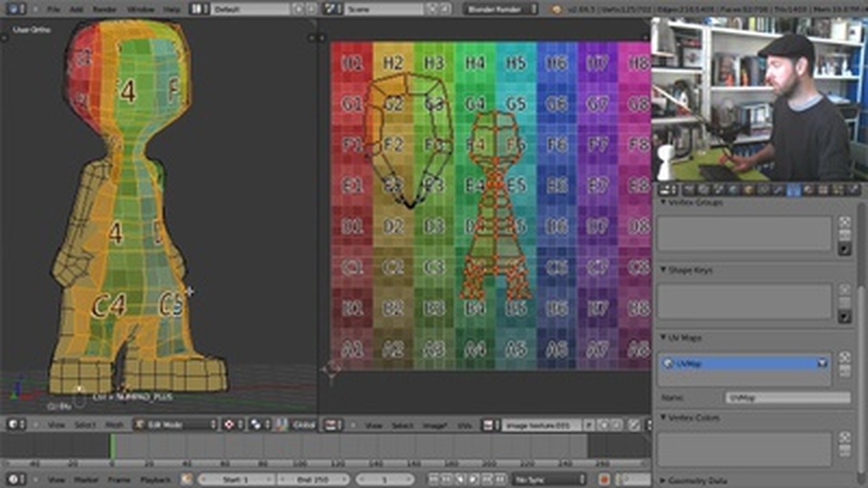Open the UV editor type selector icon

(332, 425)
